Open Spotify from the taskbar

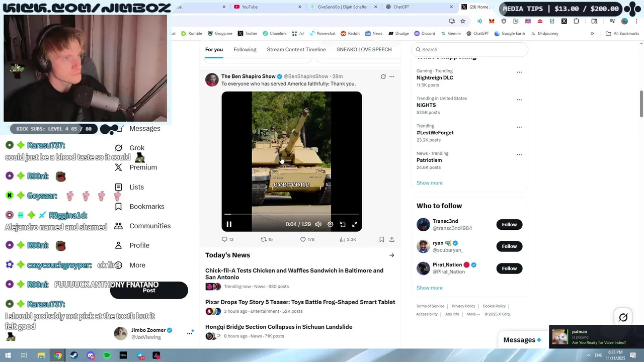pyautogui.click(x=107, y=355)
